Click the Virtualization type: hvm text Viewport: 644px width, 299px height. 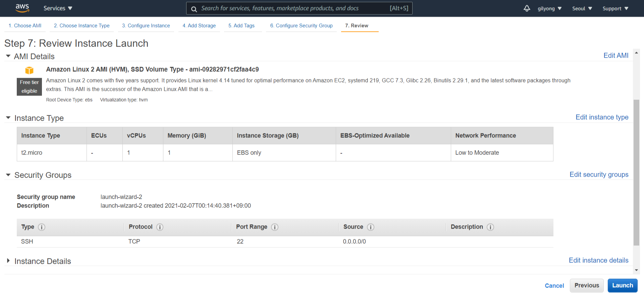pos(124,100)
